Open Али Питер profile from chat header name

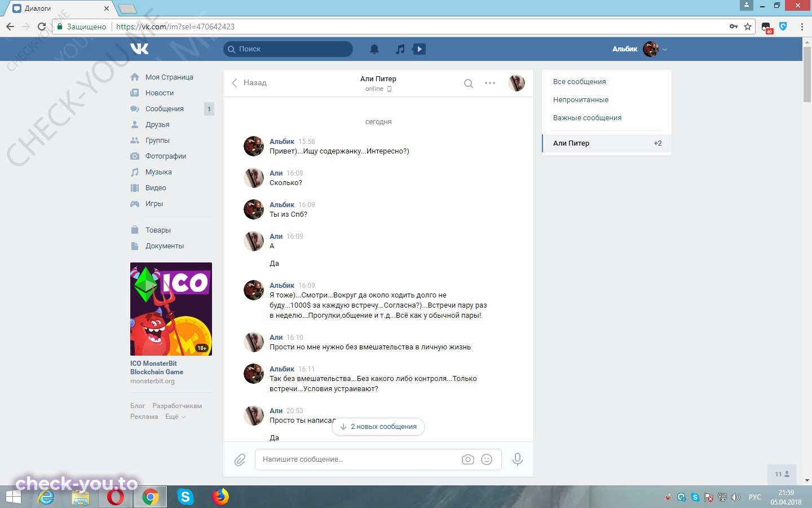[x=378, y=79]
